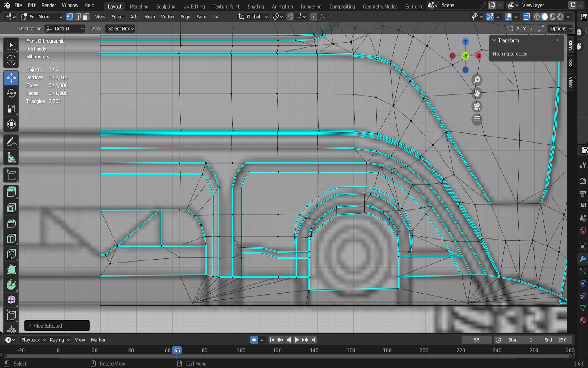Activate the Extrude Region tool
The height and width of the screenshot is (368, 588).
pos(11,192)
